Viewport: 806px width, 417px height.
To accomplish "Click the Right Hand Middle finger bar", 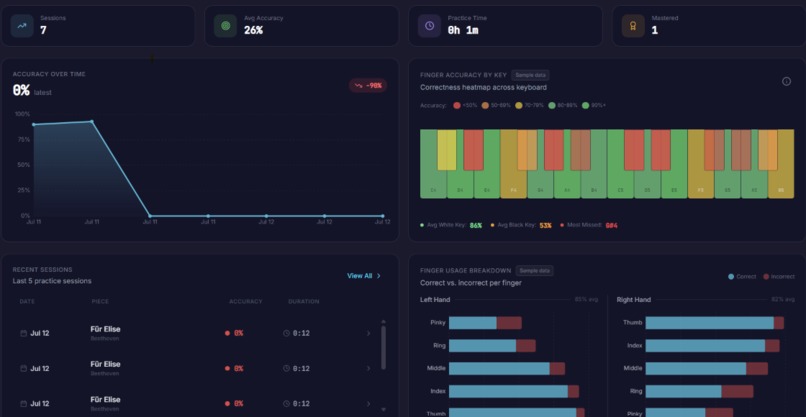I will tap(707, 368).
